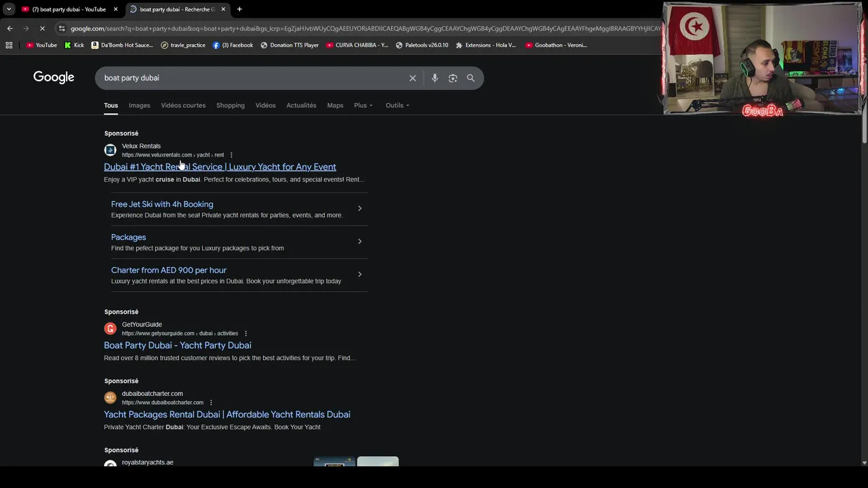The image size is (868, 488).
Task: Expand the Charter from AED 900 chevron
Action: [x=359, y=274]
